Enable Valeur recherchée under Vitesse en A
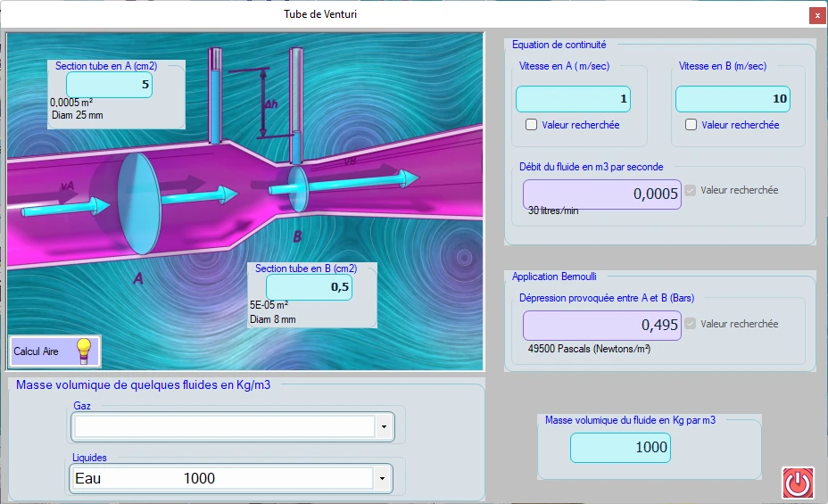The width and height of the screenshot is (828, 504). (x=531, y=125)
